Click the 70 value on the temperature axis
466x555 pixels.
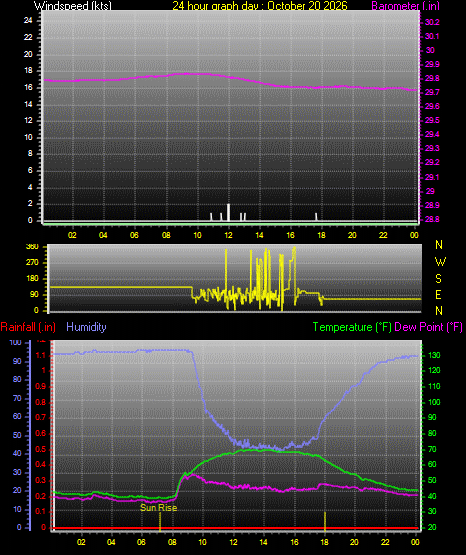tap(432, 449)
